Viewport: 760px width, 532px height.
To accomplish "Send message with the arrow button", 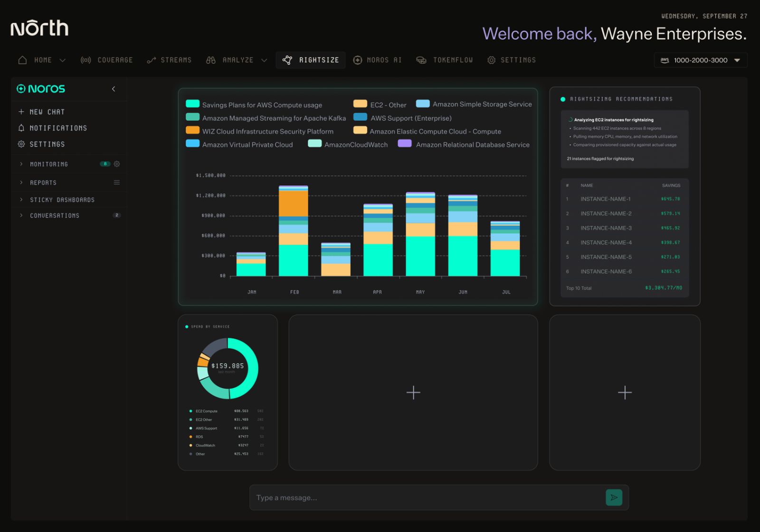I will (614, 497).
